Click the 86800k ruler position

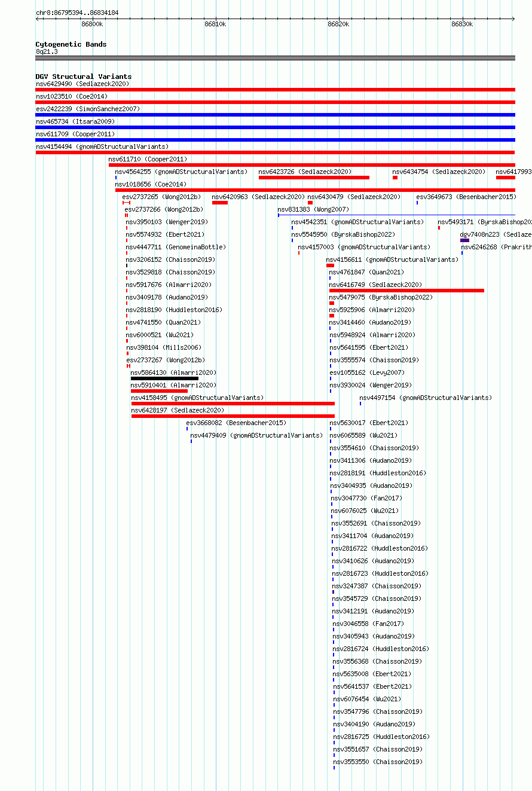click(92, 25)
